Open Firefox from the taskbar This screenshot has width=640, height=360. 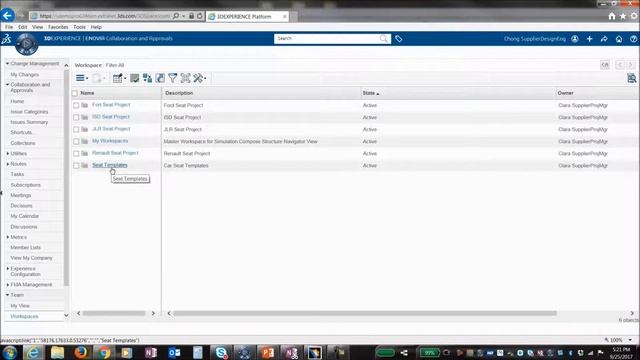click(80, 352)
